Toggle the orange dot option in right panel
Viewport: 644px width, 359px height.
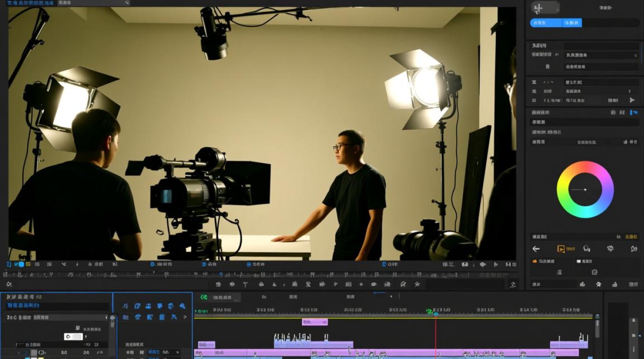535,261
